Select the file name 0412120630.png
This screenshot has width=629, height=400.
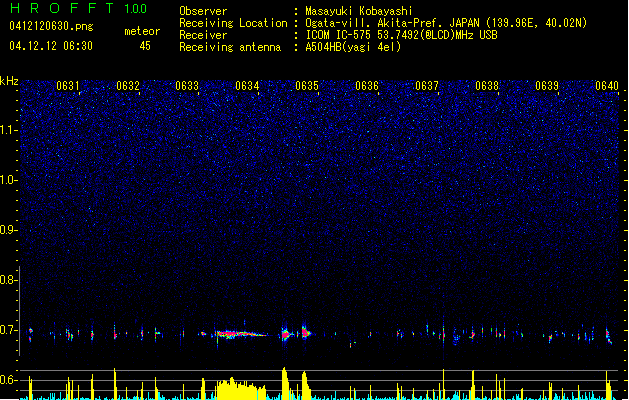coord(51,26)
